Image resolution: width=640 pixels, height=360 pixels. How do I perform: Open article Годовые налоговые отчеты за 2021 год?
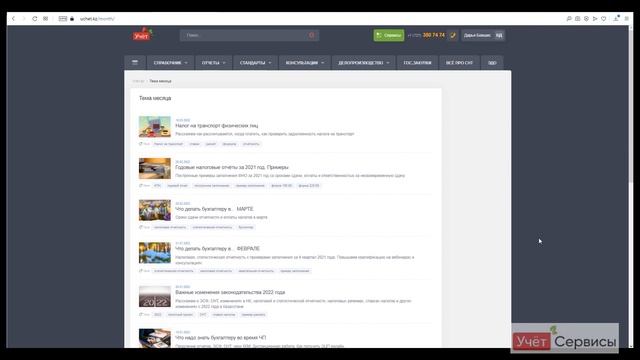231,167
